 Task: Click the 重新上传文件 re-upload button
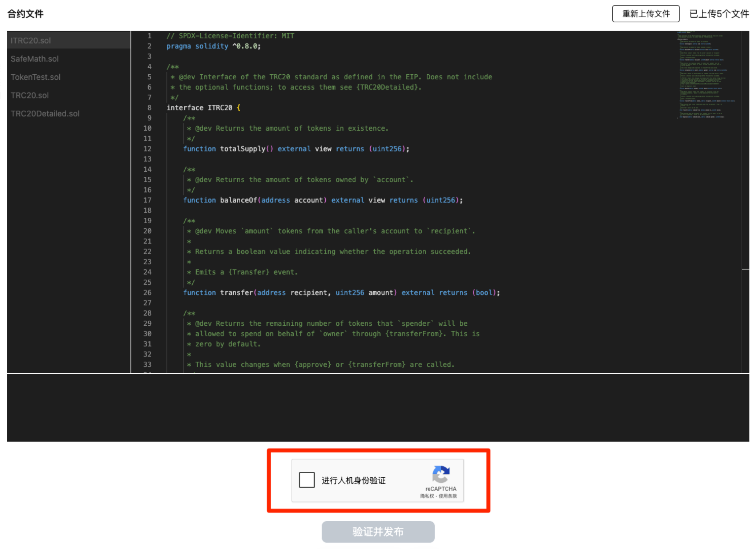[646, 14]
